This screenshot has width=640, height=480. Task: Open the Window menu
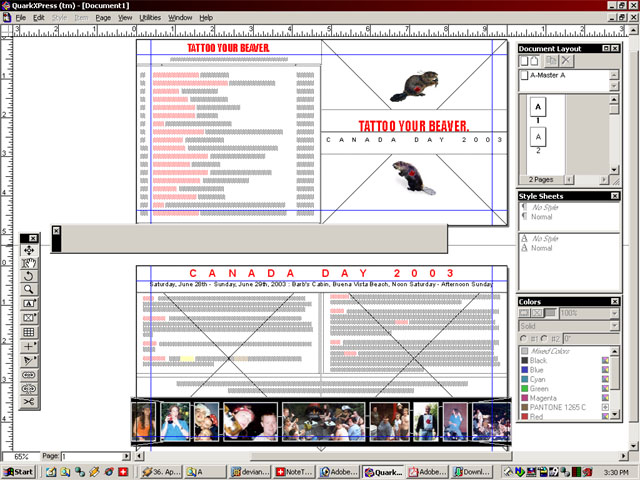click(x=180, y=18)
